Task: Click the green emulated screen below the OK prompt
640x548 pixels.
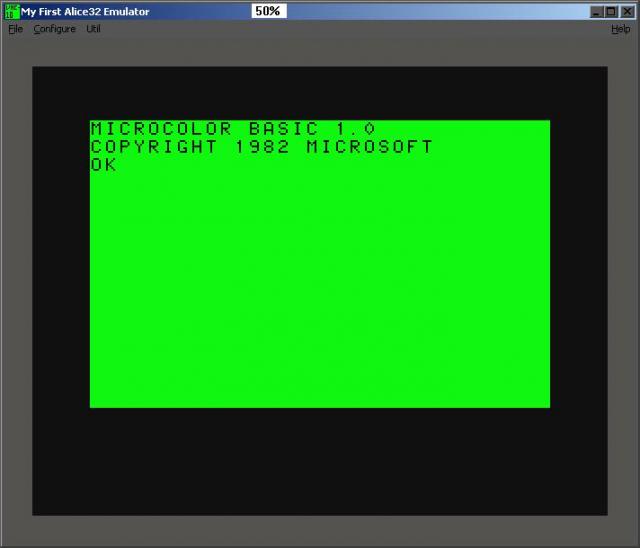Action: coord(320,290)
